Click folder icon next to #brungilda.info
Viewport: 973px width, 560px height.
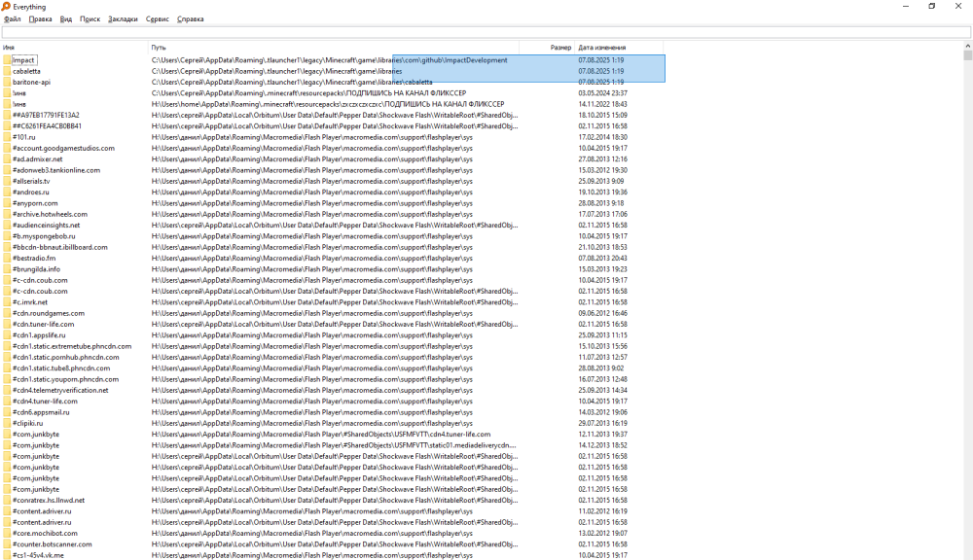click(7, 269)
